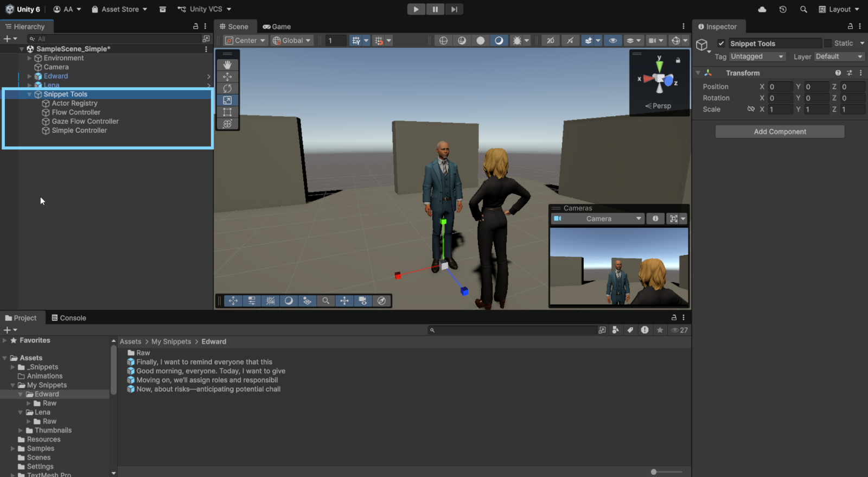868x477 pixels.
Task: Switch to the Game tab
Action: click(x=277, y=27)
